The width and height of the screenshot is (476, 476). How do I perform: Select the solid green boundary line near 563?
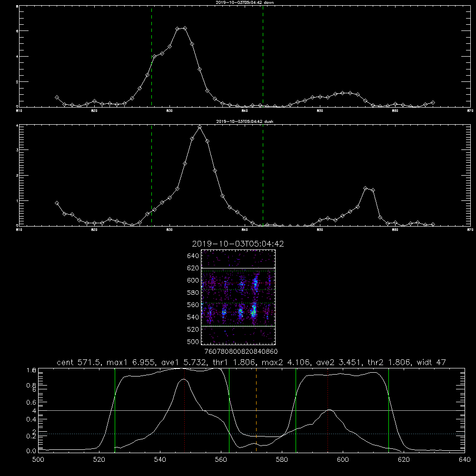pos(229,410)
